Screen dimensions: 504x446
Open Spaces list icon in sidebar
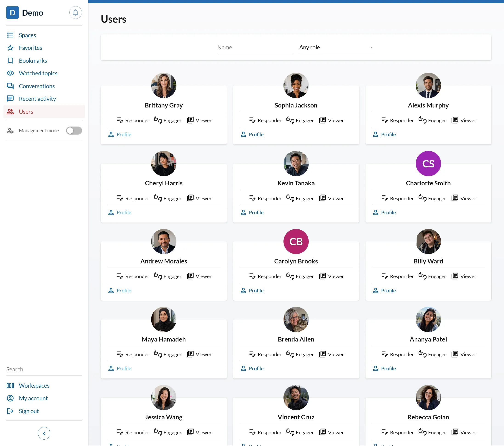point(10,35)
